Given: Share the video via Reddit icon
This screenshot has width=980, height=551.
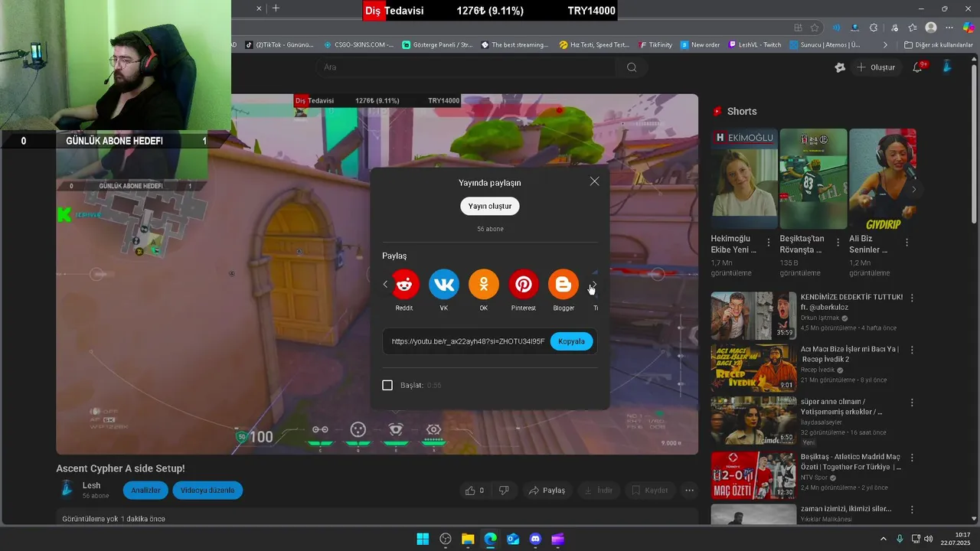Looking at the screenshot, I should (404, 285).
